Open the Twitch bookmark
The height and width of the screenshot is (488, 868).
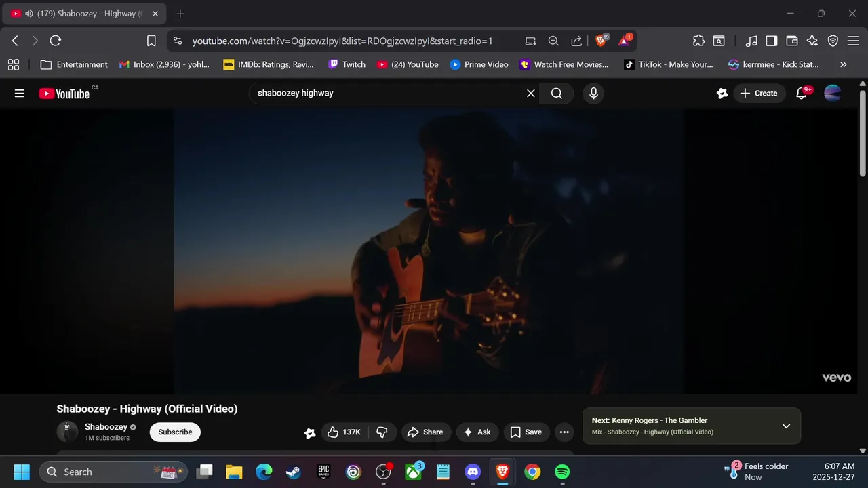pos(347,64)
